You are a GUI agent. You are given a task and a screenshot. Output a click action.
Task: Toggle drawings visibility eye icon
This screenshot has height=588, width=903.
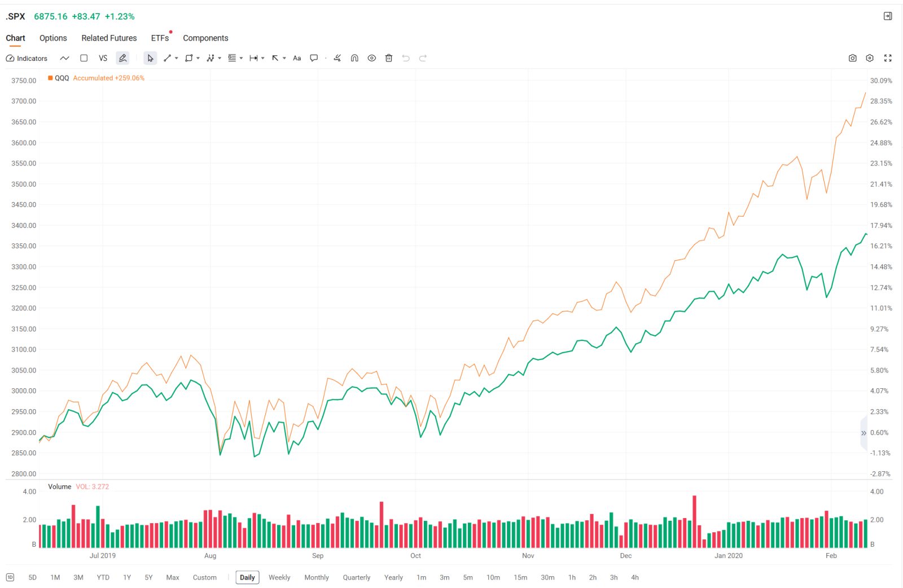(372, 58)
